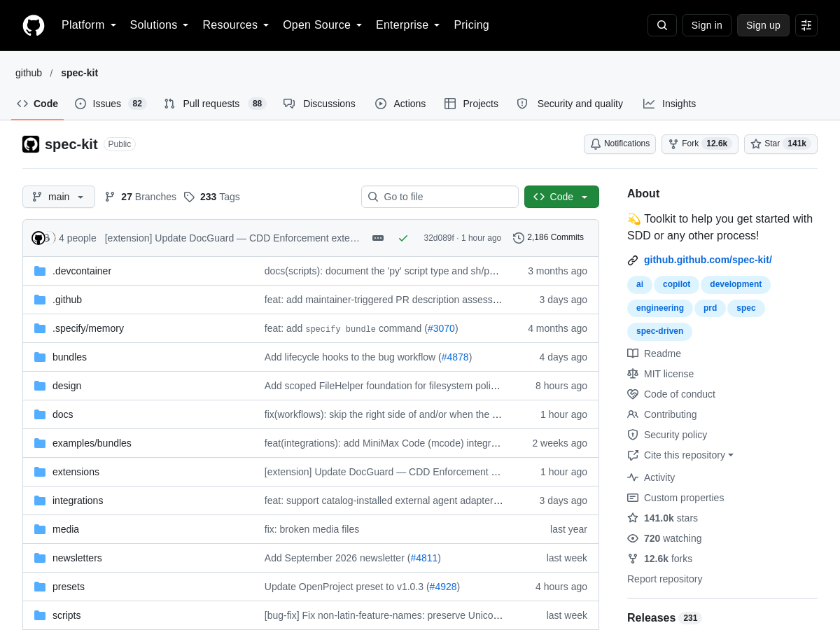Click the contributor avatars in commit row
The width and height of the screenshot is (840, 630).
pos(43,238)
